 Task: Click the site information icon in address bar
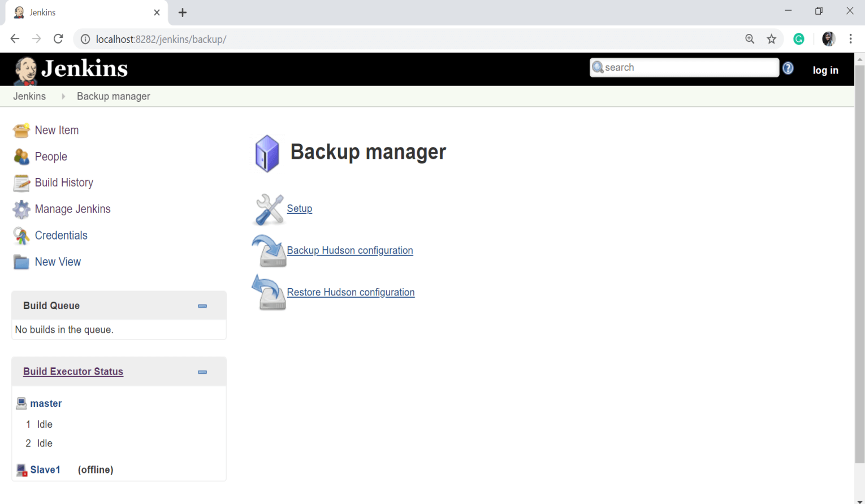coord(85,39)
